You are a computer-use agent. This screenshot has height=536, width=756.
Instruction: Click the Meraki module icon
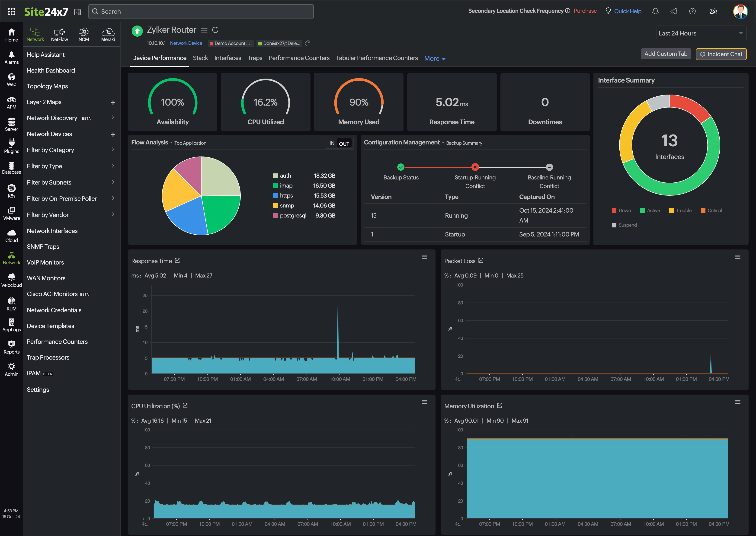click(x=108, y=34)
